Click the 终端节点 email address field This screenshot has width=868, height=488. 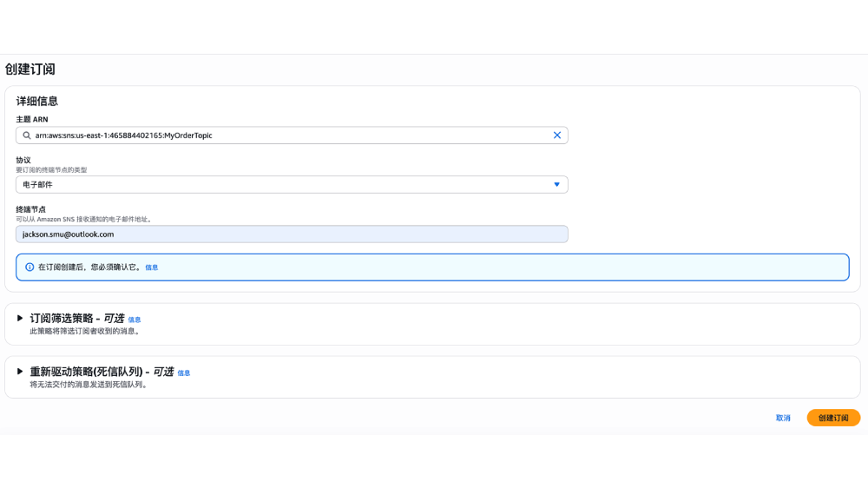(x=292, y=234)
